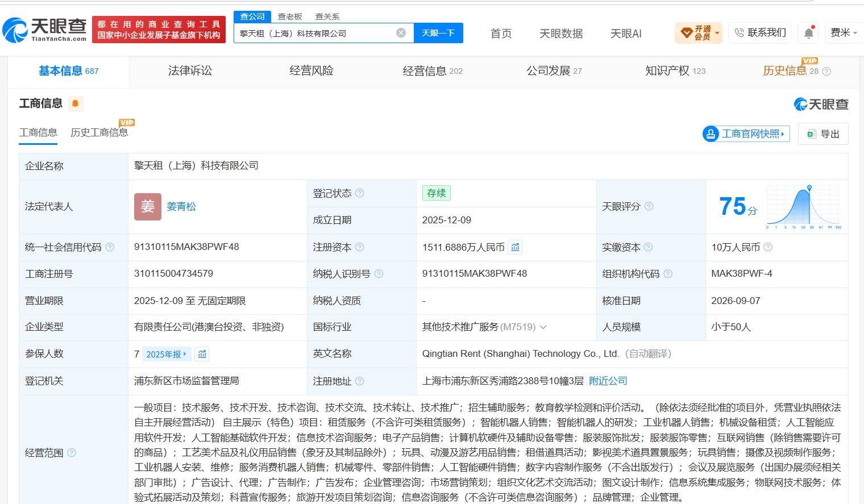864x504 pixels.
Task: Select the 历史工商信息 sub-tab
Action: coord(99,132)
